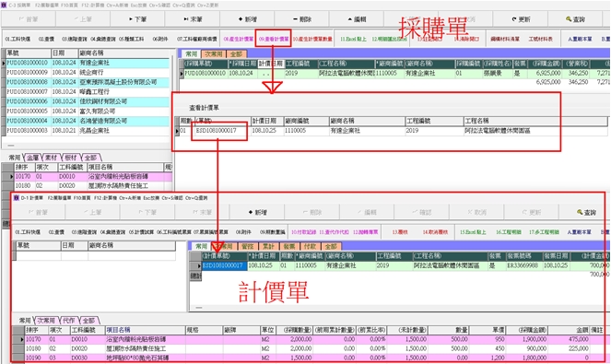Screen dimensions: 611x364
Task: Click 10.產生計價單數量 toolbar item
Action: coord(312,39)
